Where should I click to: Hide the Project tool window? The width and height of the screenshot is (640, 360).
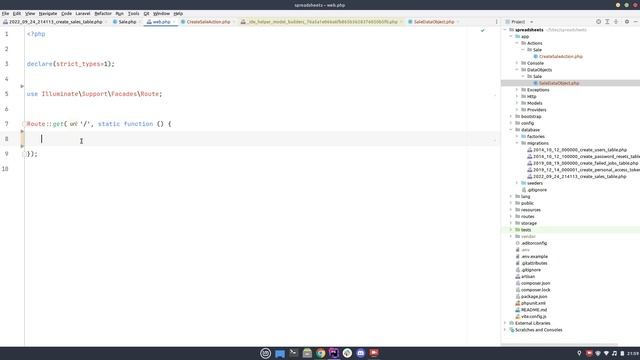pyautogui.click(x=636, y=22)
